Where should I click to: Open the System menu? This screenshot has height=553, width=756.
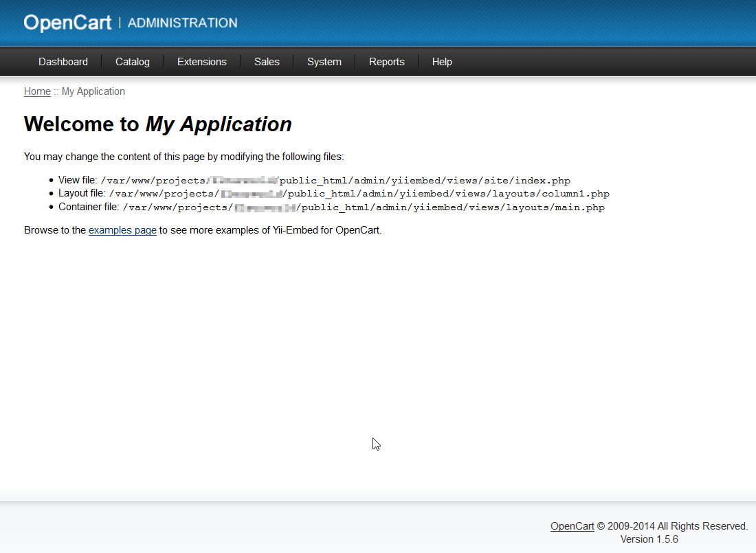[324, 62]
